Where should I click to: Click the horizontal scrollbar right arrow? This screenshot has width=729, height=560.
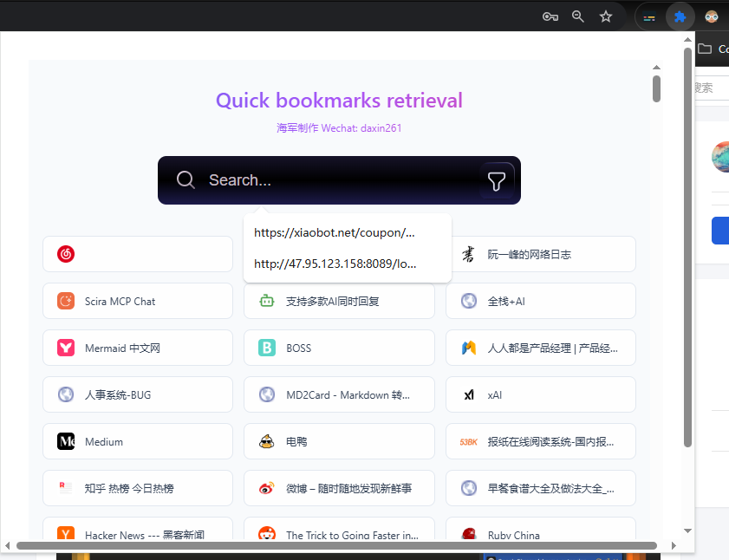tap(674, 545)
